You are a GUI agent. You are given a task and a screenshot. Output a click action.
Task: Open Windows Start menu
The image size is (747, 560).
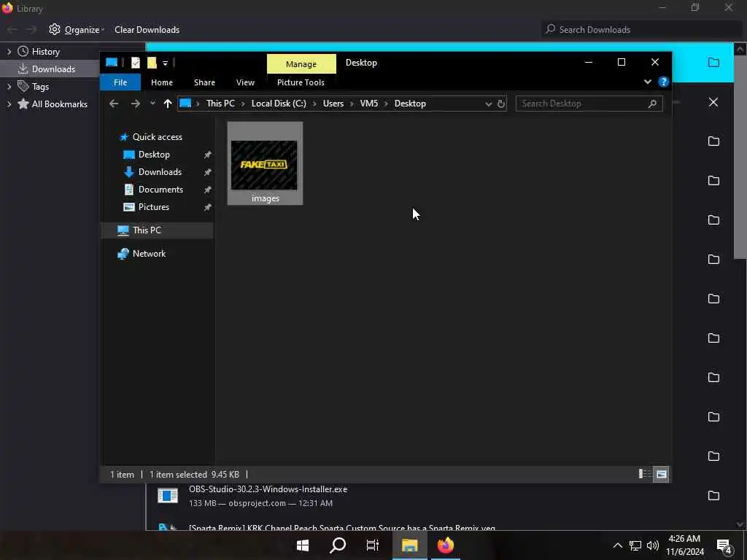coord(303,545)
